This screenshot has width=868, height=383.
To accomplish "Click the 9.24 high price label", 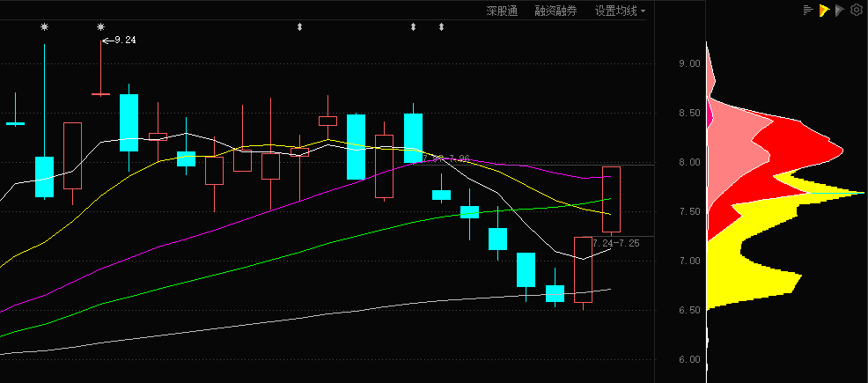I will tap(125, 40).
